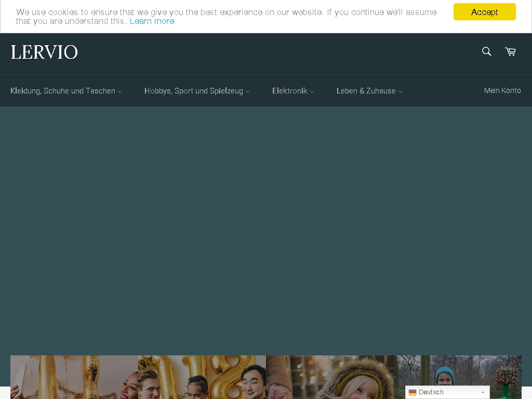Go to Mein Konto

tap(502, 90)
